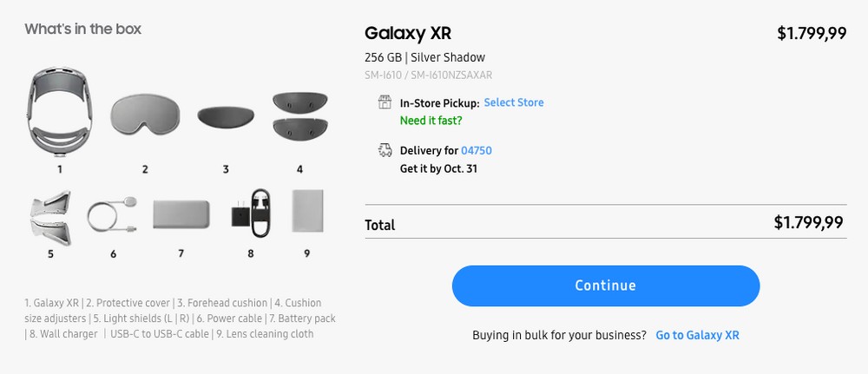Screen dimensions: 868x374
Task: Click the Need it fast? text
Action: 431,121
